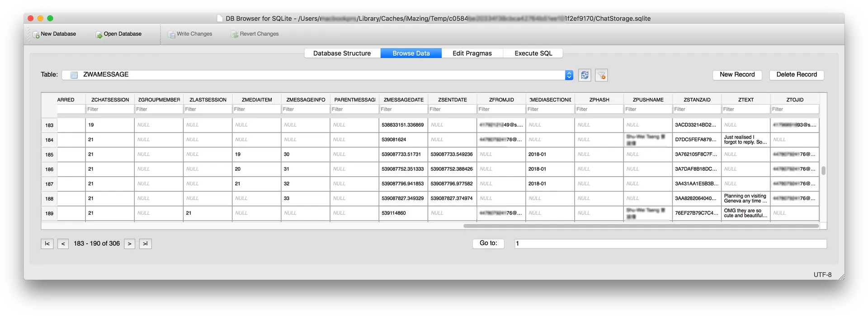Click the ZGROUPMEMBER filter field
This screenshot has height=316, width=868.
coord(159,109)
